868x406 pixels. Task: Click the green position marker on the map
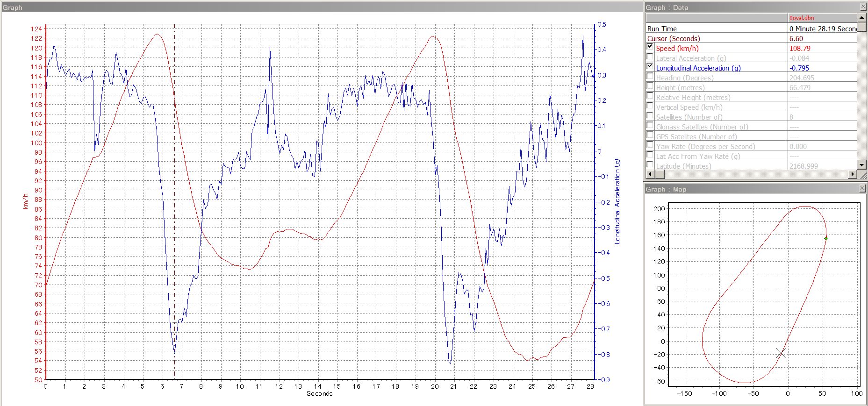[826, 238]
